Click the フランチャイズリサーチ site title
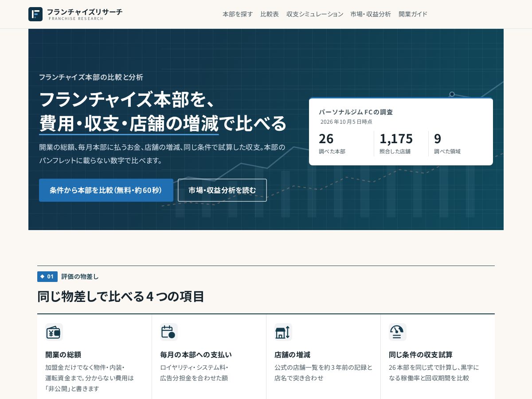 (85, 12)
